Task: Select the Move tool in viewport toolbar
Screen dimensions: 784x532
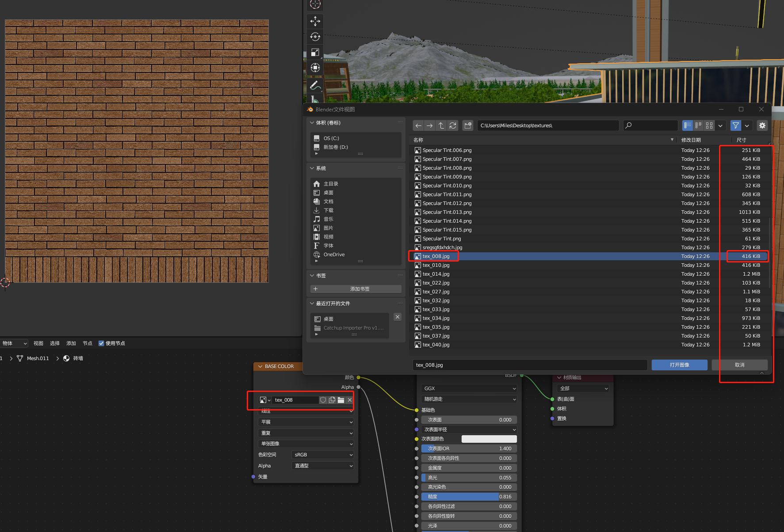Action: (x=315, y=21)
